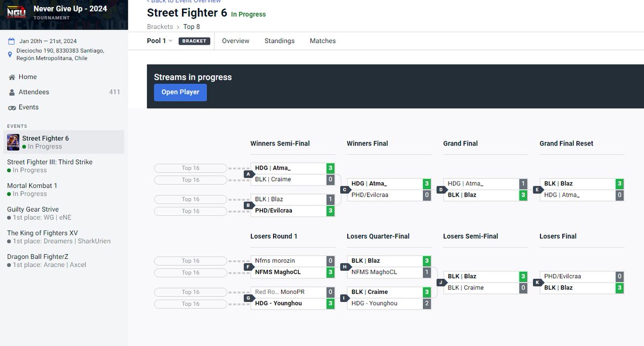Switch to the Matches tab
The width and height of the screenshot is (644, 346).
(323, 41)
